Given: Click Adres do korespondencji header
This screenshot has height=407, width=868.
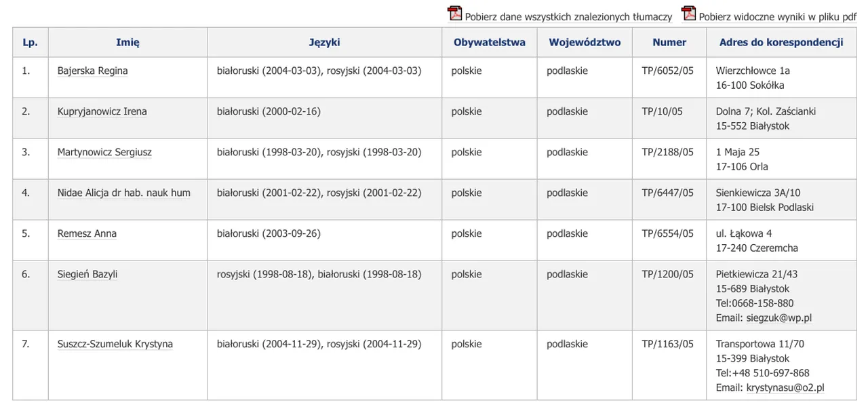Looking at the screenshot, I should click(781, 42).
